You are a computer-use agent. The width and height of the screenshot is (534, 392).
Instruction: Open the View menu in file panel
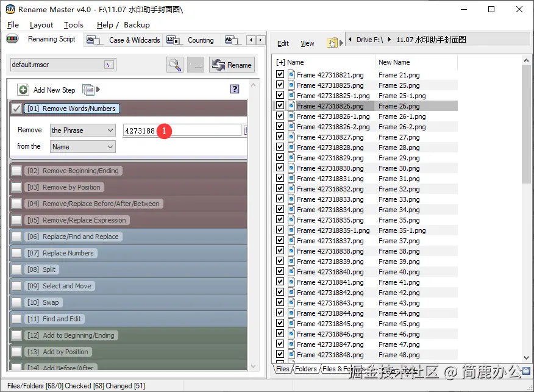[x=307, y=43]
